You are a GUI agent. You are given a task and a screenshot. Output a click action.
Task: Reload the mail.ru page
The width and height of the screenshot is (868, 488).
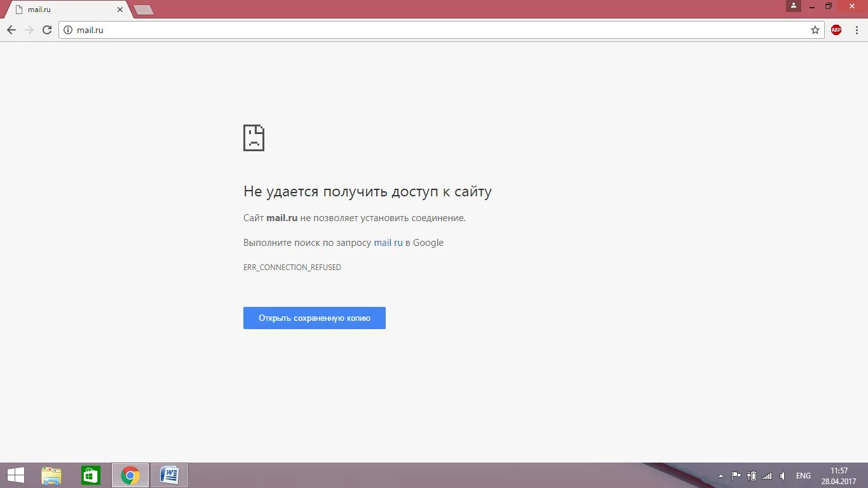tap(47, 30)
